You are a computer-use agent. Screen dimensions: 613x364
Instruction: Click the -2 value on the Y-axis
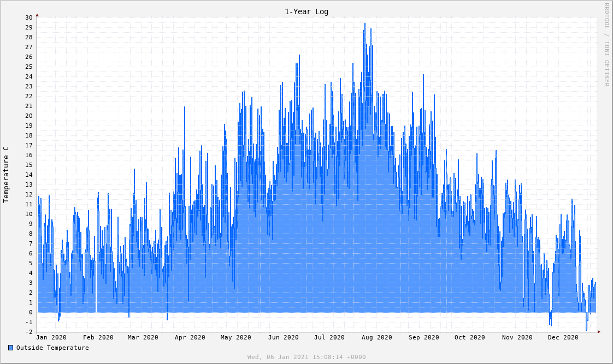coord(28,332)
